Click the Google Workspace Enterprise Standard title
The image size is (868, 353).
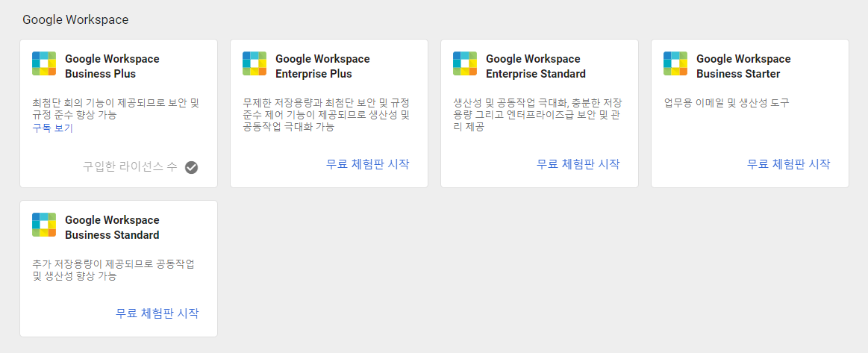click(x=536, y=66)
